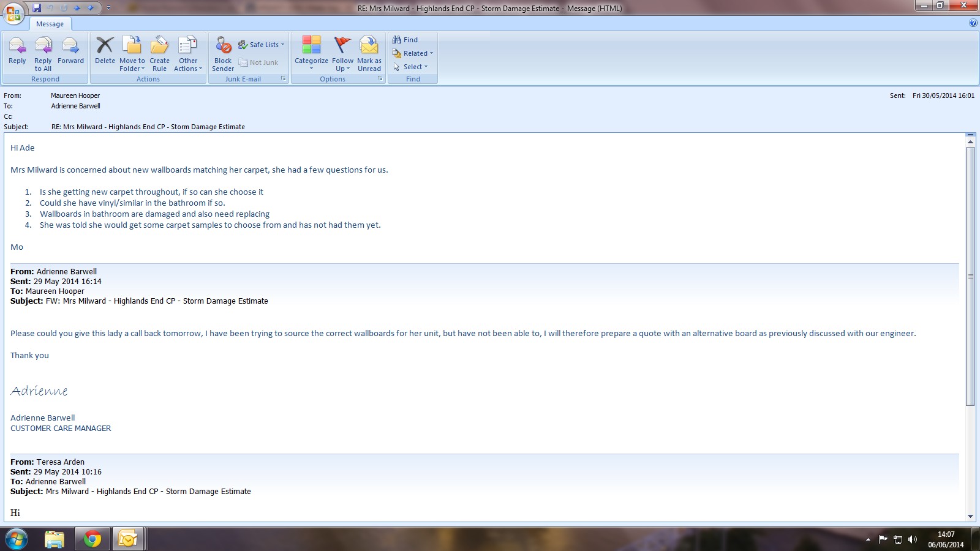Viewport: 980px width, 551px height.
Task: Click the split handle above the scrollbar
Action: pos(970,134)
